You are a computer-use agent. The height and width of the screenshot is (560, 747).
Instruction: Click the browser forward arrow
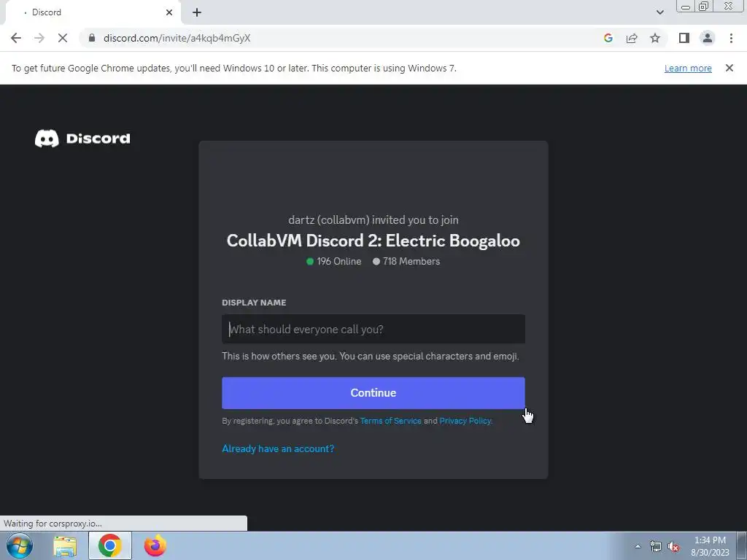tap(39, 38)
